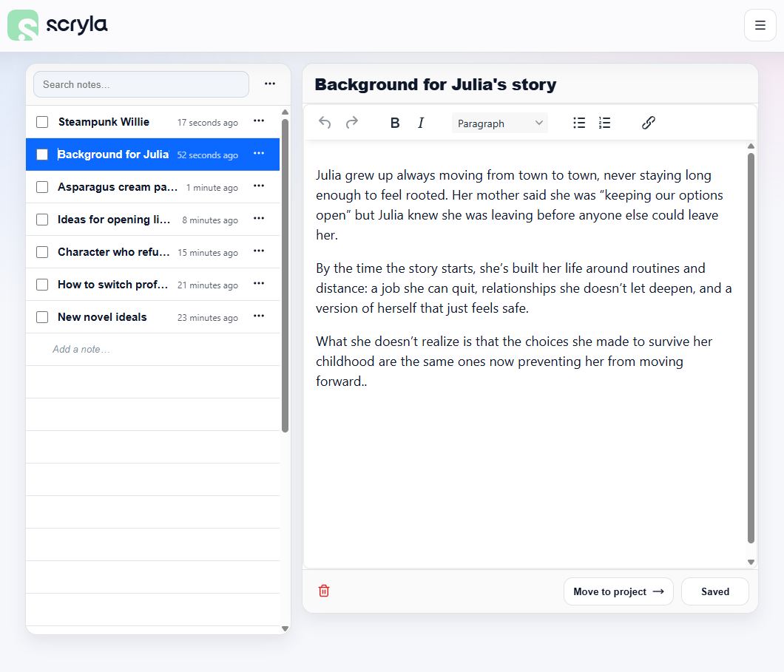Screen dimensions: 784x672
Task: Toggle bold formatting in the editor
Action: point(395,123)
